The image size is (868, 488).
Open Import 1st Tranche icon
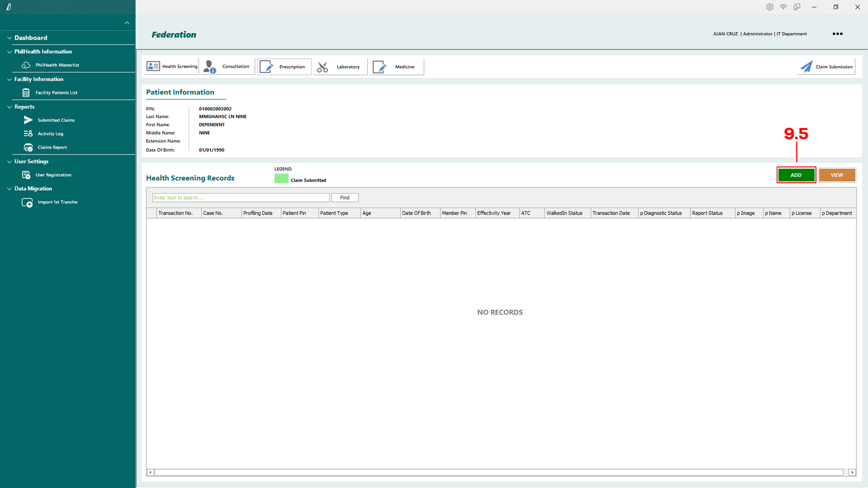(x=27, y=202)
